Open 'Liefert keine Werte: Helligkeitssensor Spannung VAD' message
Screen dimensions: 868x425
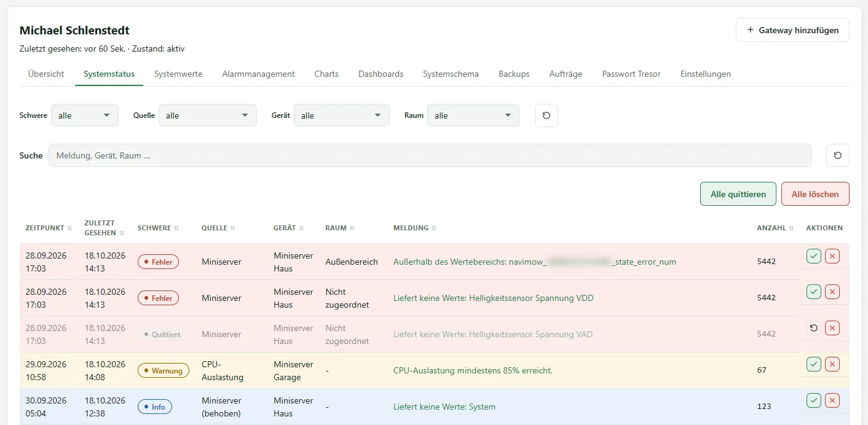tap(493, 334)
